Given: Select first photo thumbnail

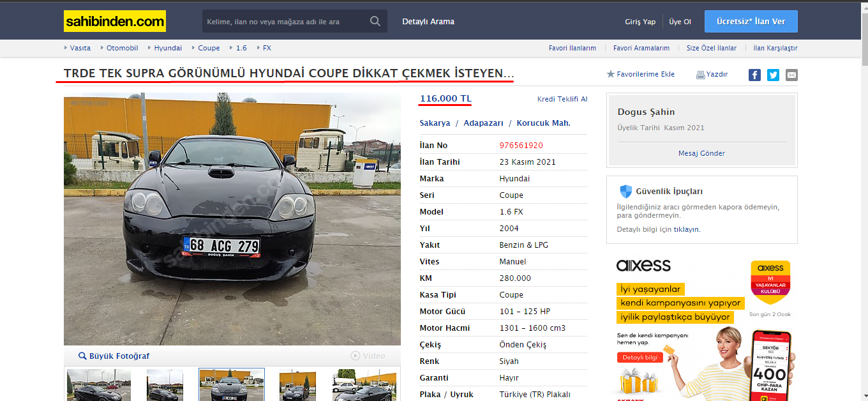Looking at the screenshot, I should [99, 385].
